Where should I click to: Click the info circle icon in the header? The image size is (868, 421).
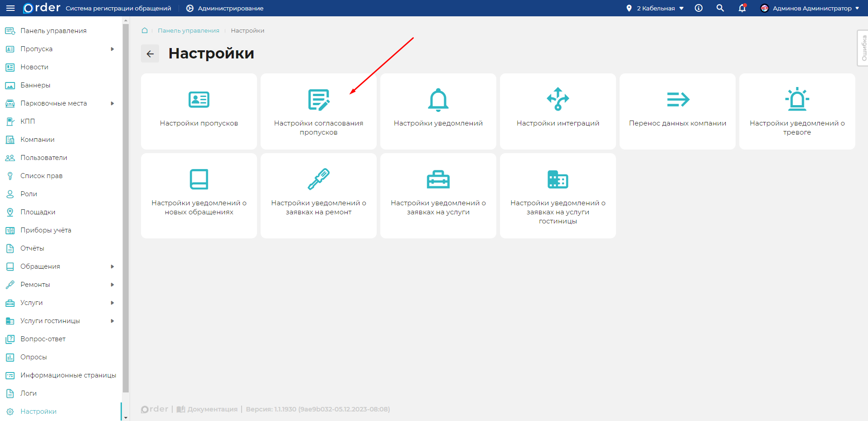[698, 8]
